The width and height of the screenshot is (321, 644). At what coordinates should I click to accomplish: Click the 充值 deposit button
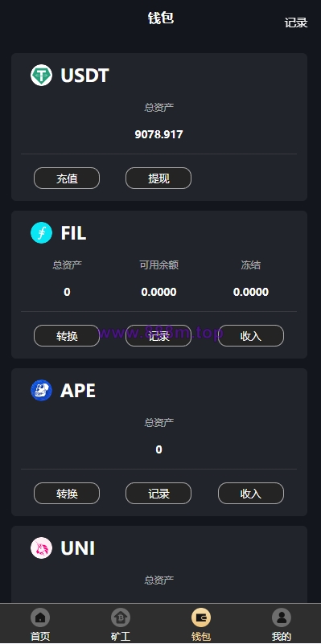67,178
